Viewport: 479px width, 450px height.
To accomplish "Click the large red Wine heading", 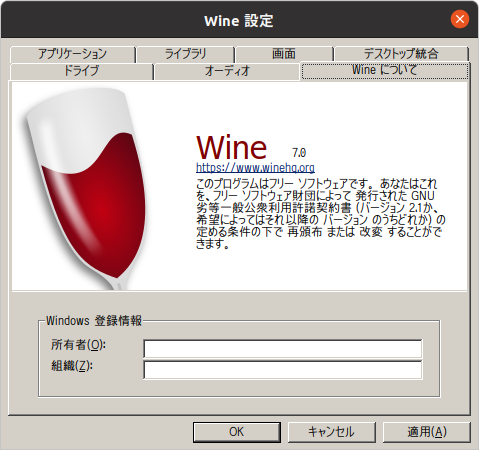I will click(x=231, y=147).
